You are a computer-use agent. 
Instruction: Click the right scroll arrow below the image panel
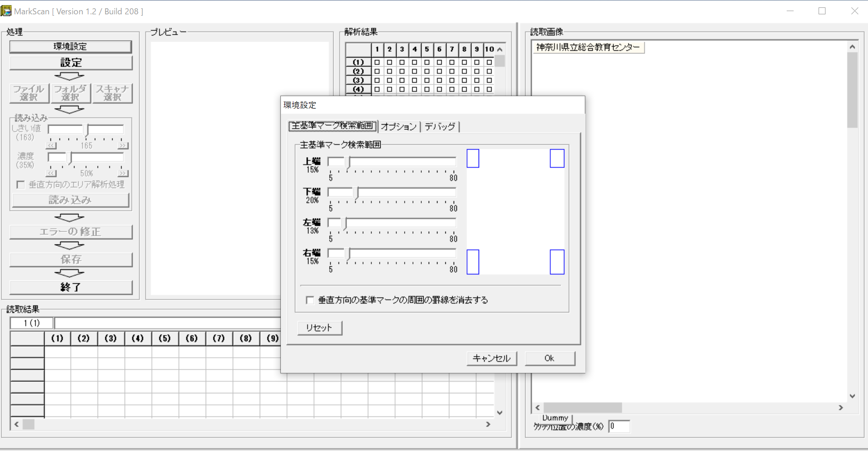pos(841,407)
